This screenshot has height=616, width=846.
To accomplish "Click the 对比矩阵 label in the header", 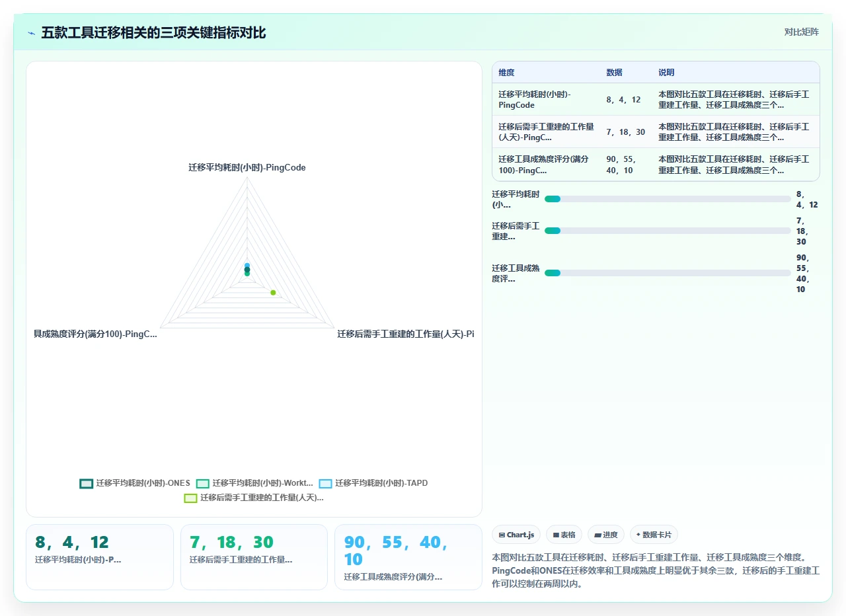I will click(801, 32).
